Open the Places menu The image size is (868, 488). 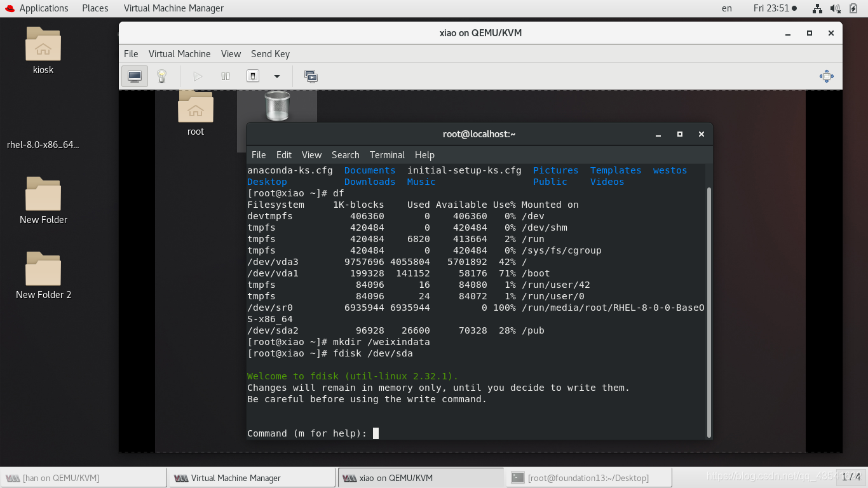[95, 8]
